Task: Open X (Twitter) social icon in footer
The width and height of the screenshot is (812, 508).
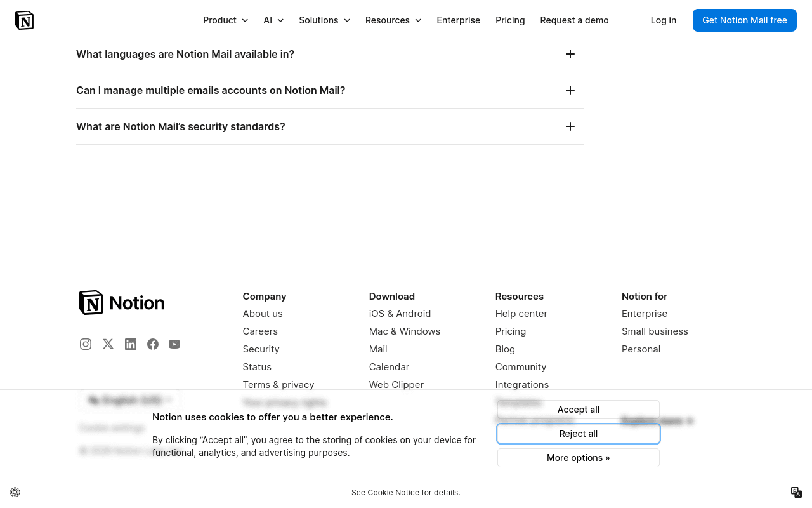Action: (108, 344)
